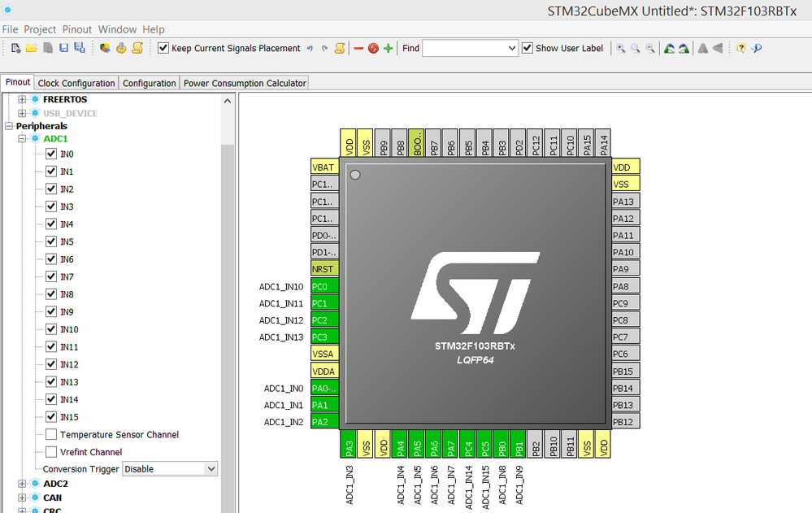Click the green plus toolbar icon
812x513 pixels.
pyautogui.click(x=388, y=48)
